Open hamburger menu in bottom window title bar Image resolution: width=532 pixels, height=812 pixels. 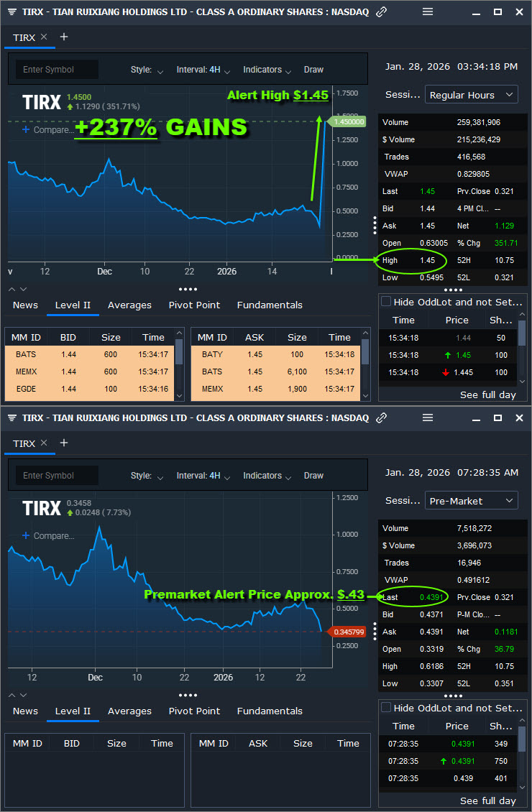tap(427, 417)
